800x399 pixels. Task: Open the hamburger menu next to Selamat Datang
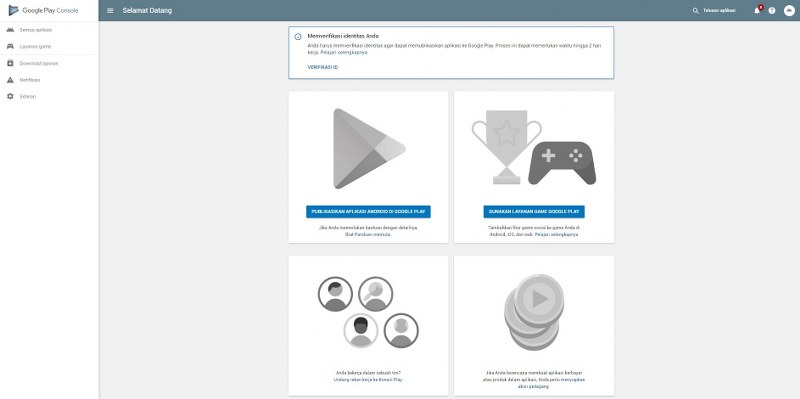[x=110, y=11]
